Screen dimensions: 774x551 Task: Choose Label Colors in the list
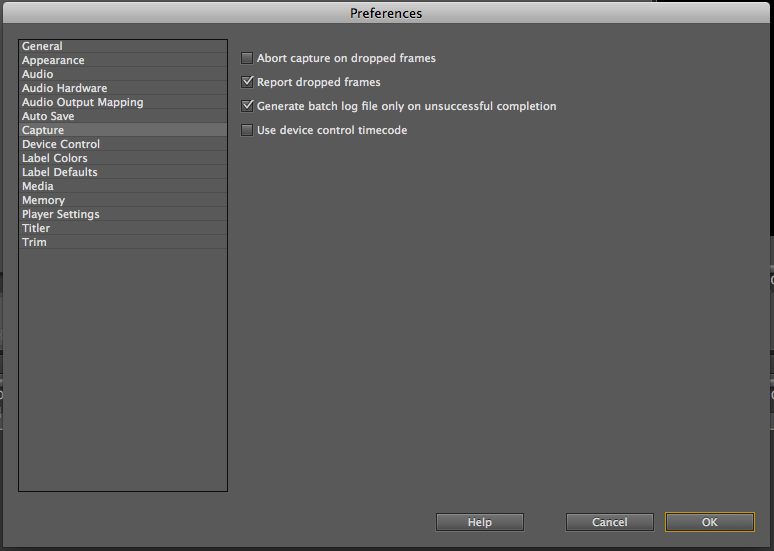123,158
